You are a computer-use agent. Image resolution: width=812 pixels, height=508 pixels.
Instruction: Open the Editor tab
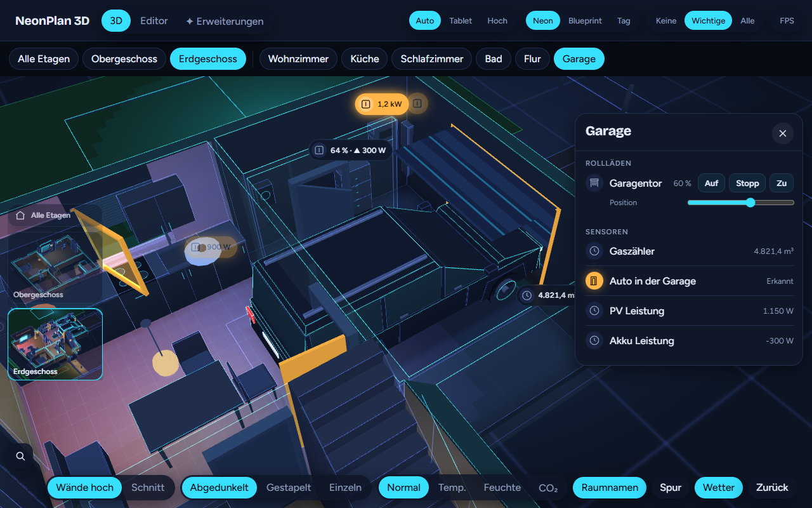[154, 21]
